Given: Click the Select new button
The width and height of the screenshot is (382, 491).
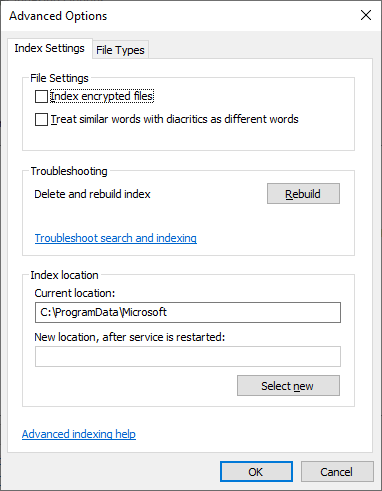Looking at the screenshot, I should click(x=288, y=386).
